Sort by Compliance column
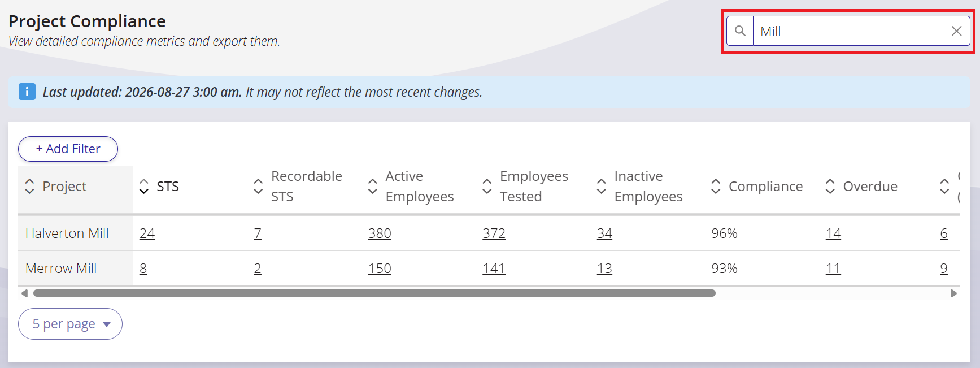This screenshot has width=980, height=368. (716, 186)
